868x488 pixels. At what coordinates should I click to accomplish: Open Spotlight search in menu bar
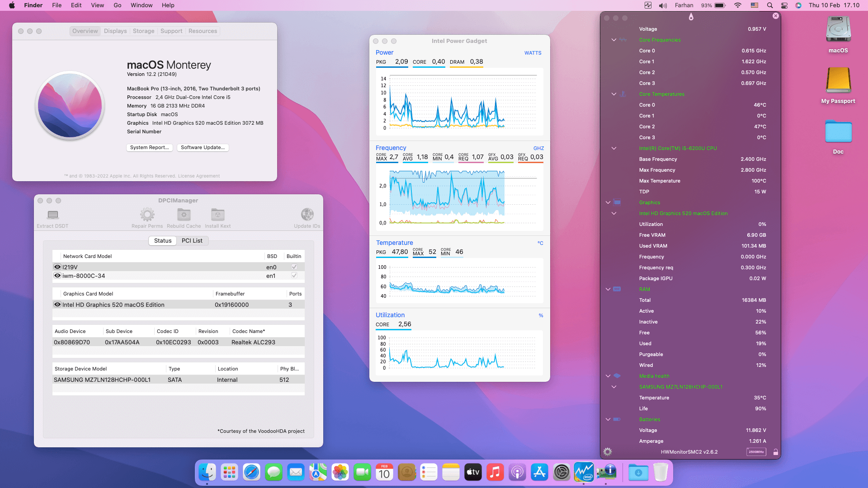click(769, 5)
